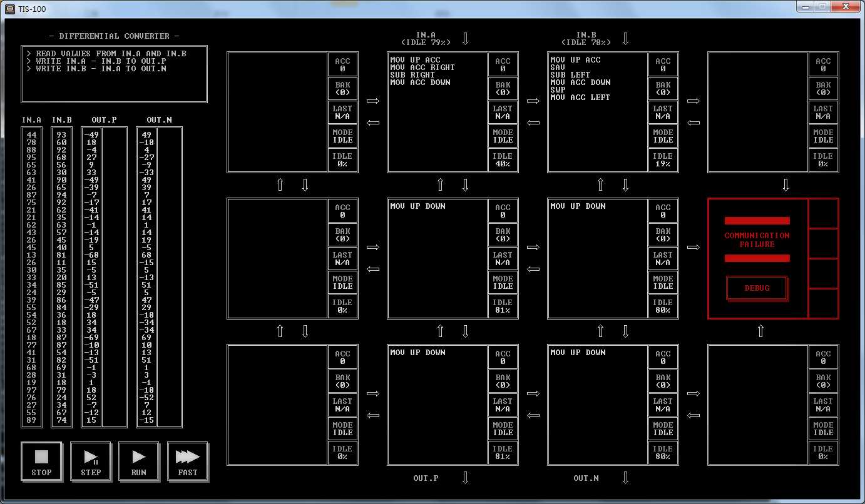Screen dimensions: 865x504
Task: Click the IDLE 19% box of IN.B node
Action: click(663, 160)
